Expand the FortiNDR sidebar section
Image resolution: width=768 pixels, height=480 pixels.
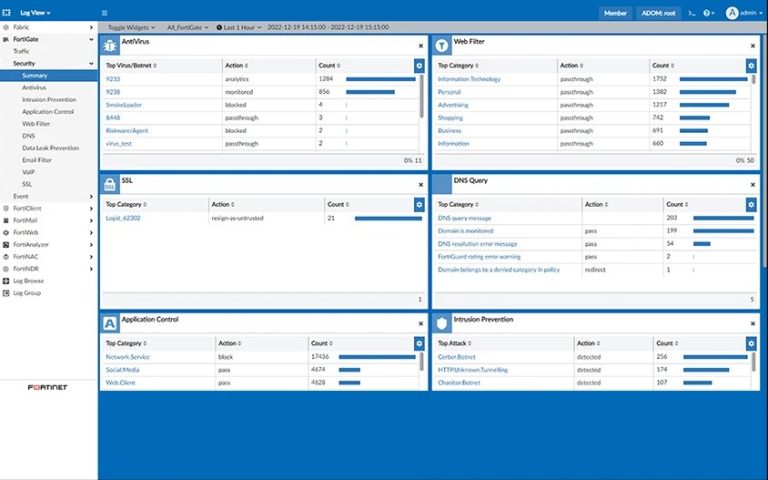pos(91,269)
